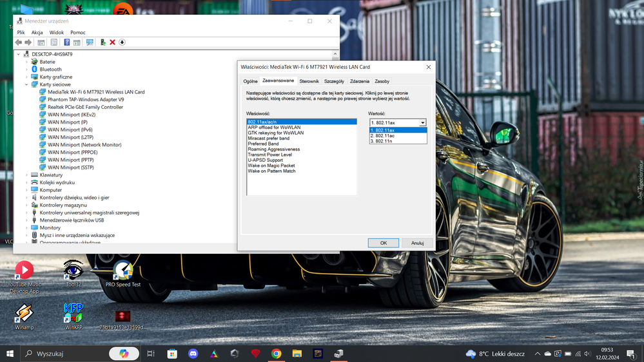Collapse the Karty sieciowe tree node

coord(27,84)
